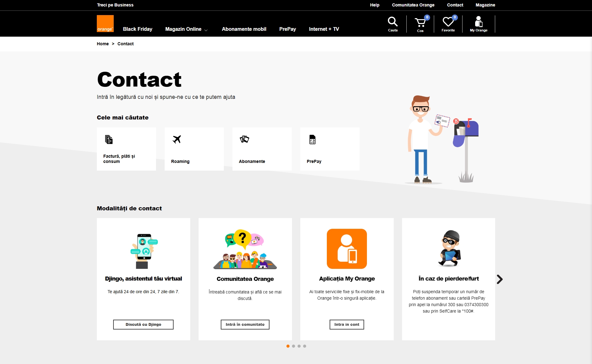Open Favorite heart icon

click(x=448, y=24)
